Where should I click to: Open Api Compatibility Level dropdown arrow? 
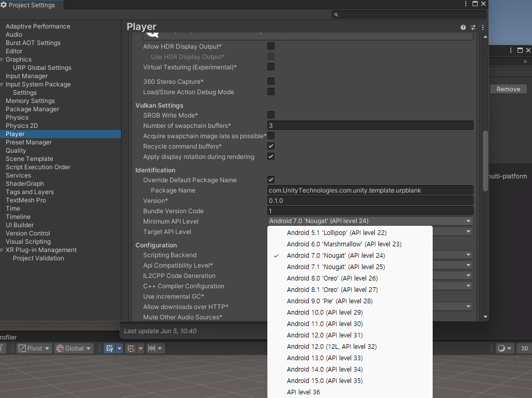468,265
